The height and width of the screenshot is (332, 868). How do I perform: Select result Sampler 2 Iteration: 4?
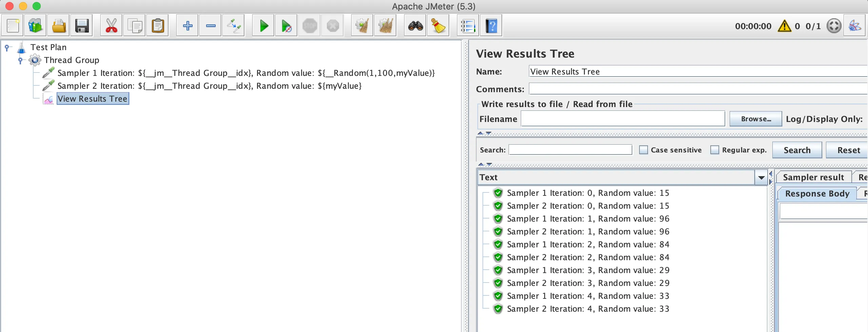pyautogui.click(x=588, y=309)
